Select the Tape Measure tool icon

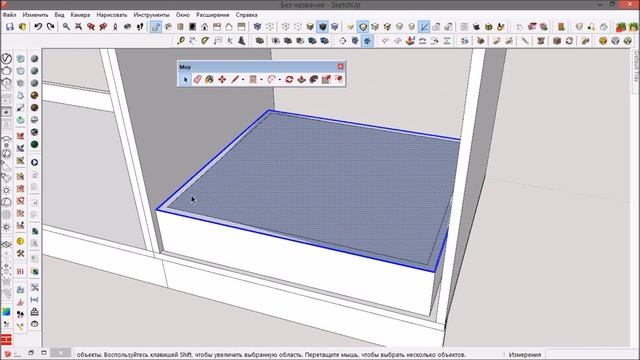click(x=181, y=40)
